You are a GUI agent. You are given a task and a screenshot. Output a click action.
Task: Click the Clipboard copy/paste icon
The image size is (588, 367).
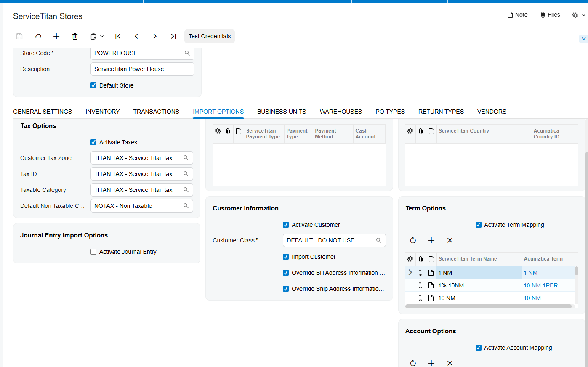[x=93, y=37]
